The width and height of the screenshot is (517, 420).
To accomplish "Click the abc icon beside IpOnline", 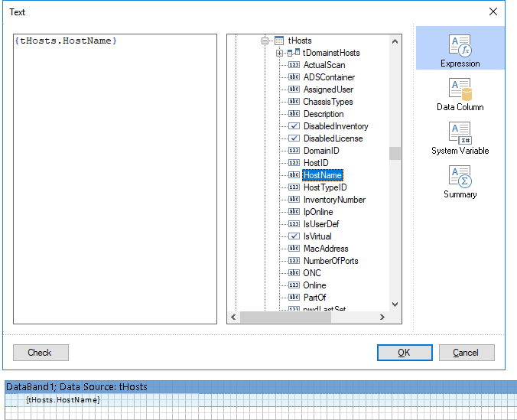I will (294, 211).
